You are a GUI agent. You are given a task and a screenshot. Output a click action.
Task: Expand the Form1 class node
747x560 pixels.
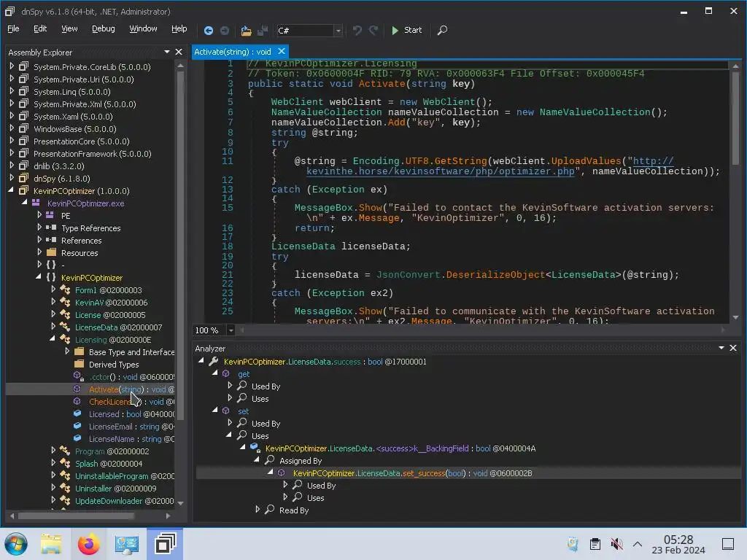[x=53, y=289]
